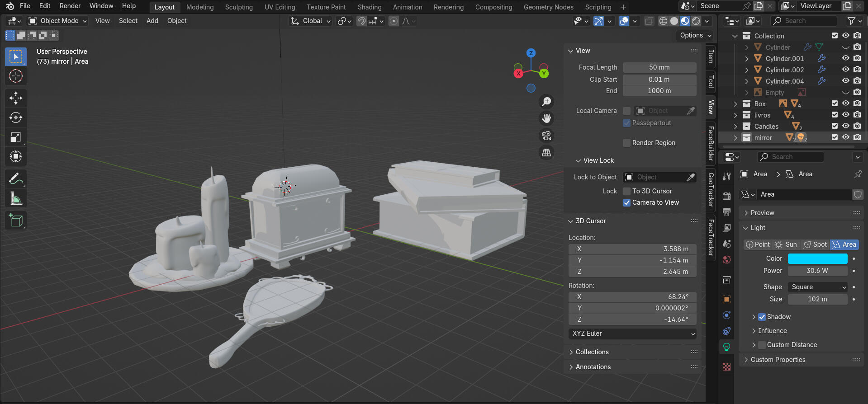Screen dimensions: 868x404
Task: Open the XYZ Euler rotation mode dropdown
Action: (632, 334)
